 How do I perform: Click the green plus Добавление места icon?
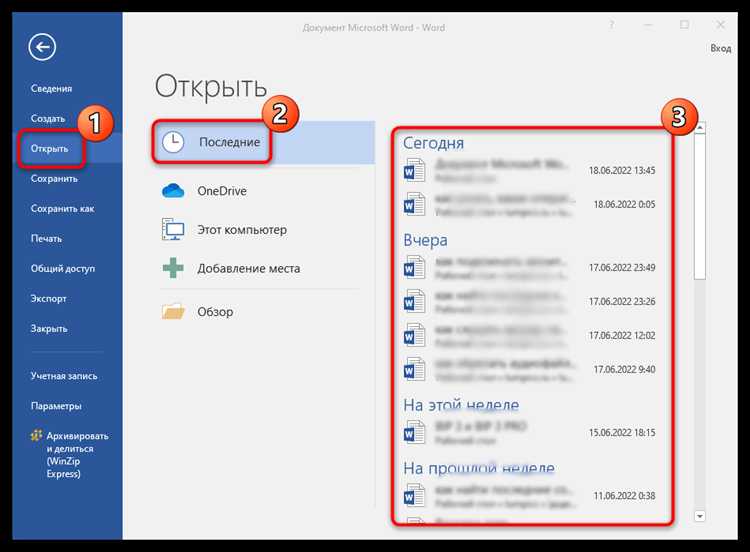point(173,268)
